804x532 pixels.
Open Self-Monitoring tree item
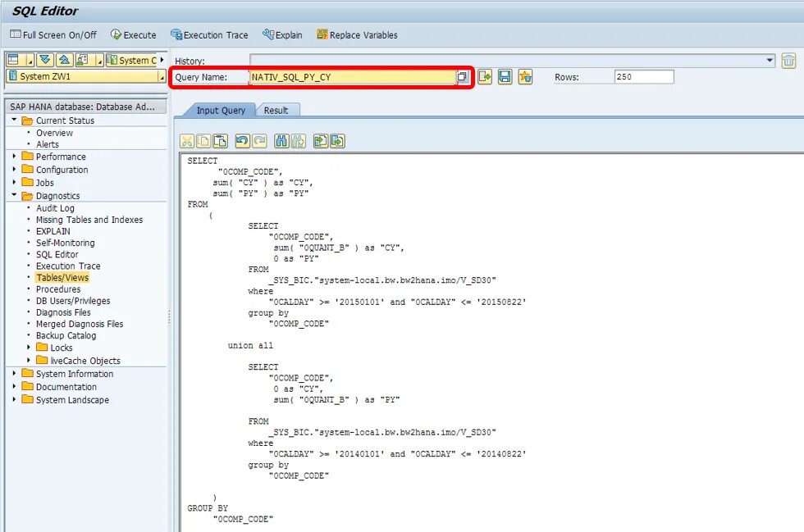point(65,243)
